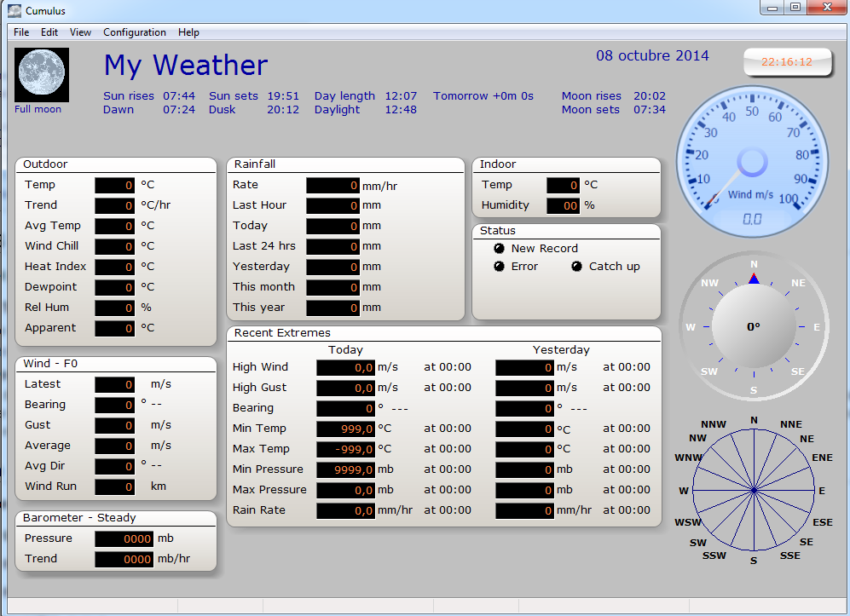Select the Barometer Pressure value field

[x=124, y=538]
